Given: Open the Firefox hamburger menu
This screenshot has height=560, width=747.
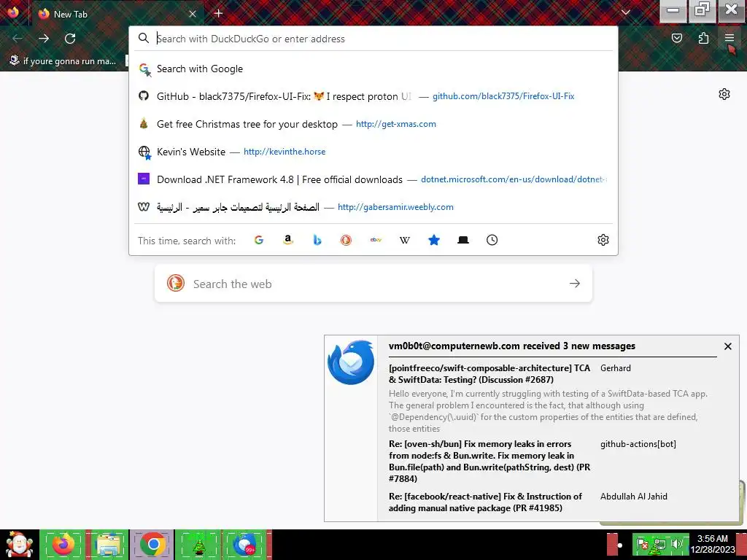Looking at the screenshot, I should click(729, 38).
